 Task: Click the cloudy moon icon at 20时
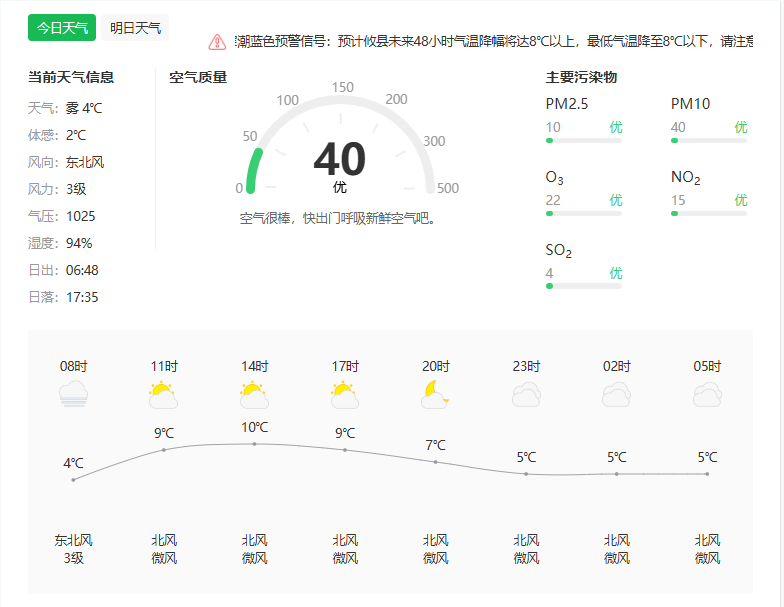[435, 394]
